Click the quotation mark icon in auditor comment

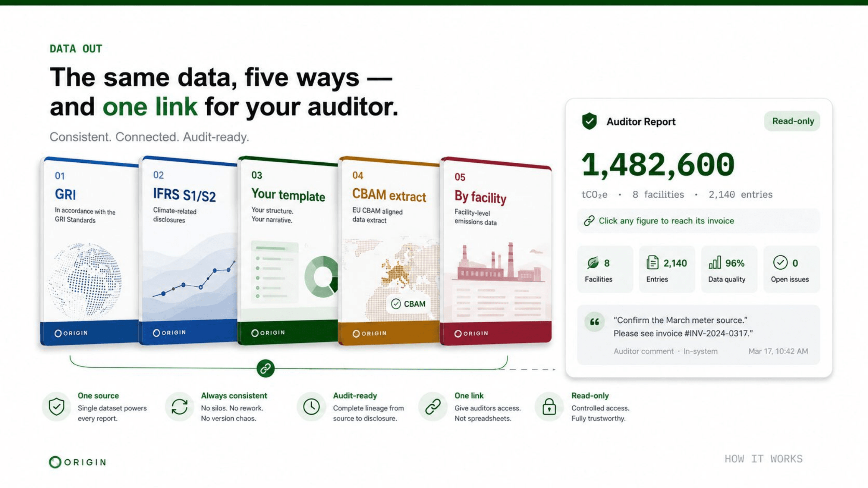point(594,322)
